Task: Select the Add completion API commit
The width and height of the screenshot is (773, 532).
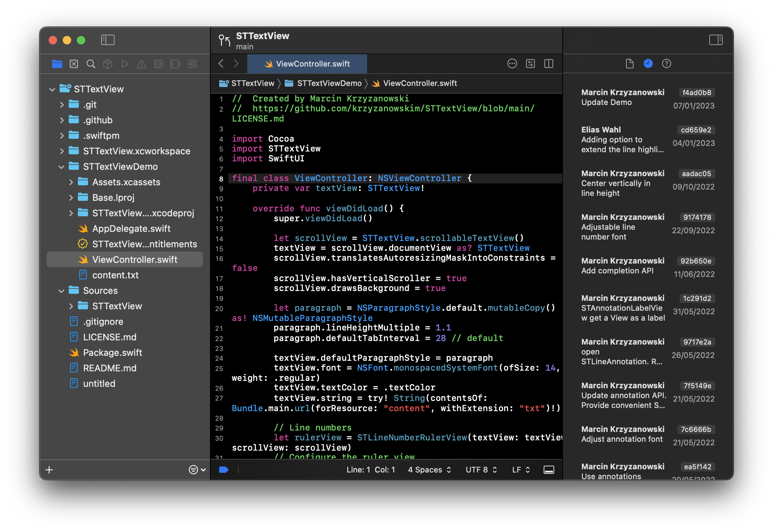Action: (648, 267)
